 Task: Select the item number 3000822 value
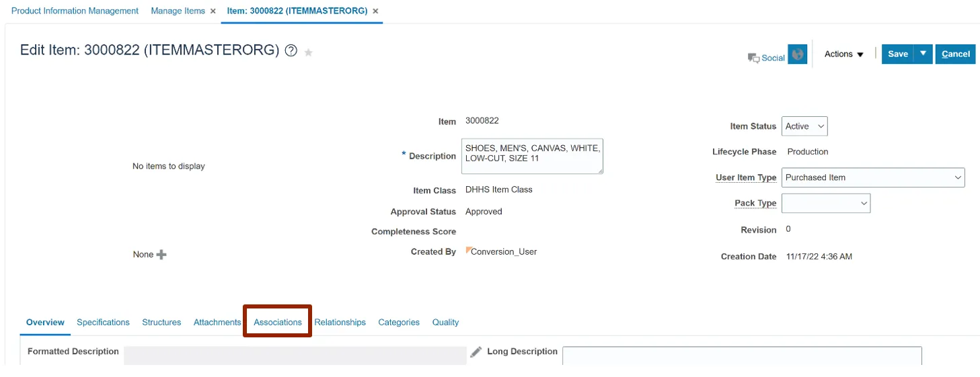coord(482,121)
